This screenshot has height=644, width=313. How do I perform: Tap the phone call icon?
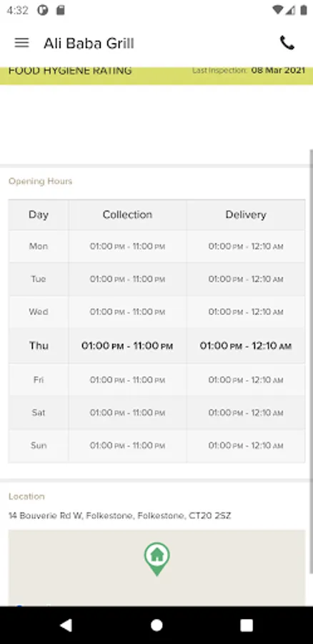click(x=287, y=43)
